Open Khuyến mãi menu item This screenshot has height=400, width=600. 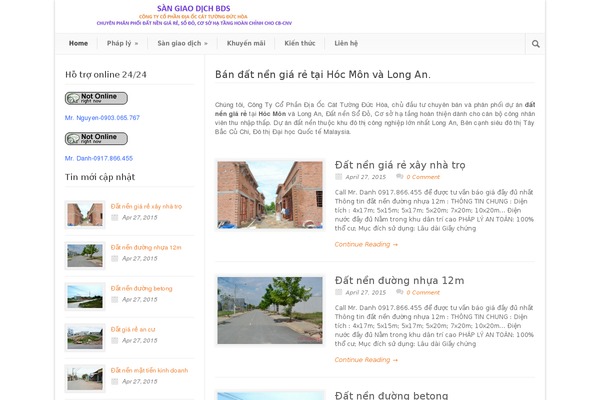point(246,43)
